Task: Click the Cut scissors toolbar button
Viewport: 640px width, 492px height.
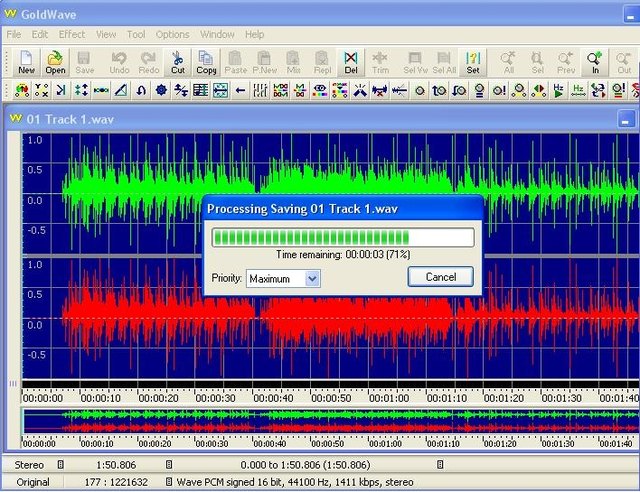Action: pos(178,62)
